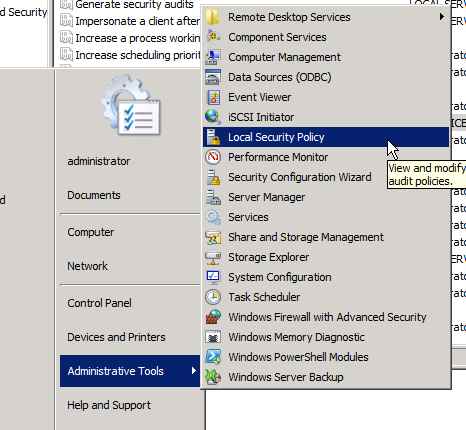Viewport: 466px width, 430px height.
Task: Click the Windows PowerShell Modules icon
Action: coord(213,357)
